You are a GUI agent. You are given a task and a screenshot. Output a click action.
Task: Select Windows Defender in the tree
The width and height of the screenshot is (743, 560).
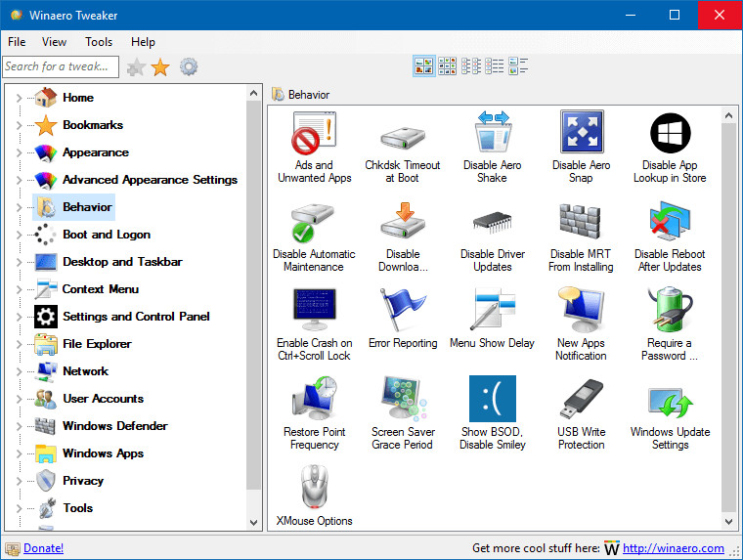click(115, 426)
